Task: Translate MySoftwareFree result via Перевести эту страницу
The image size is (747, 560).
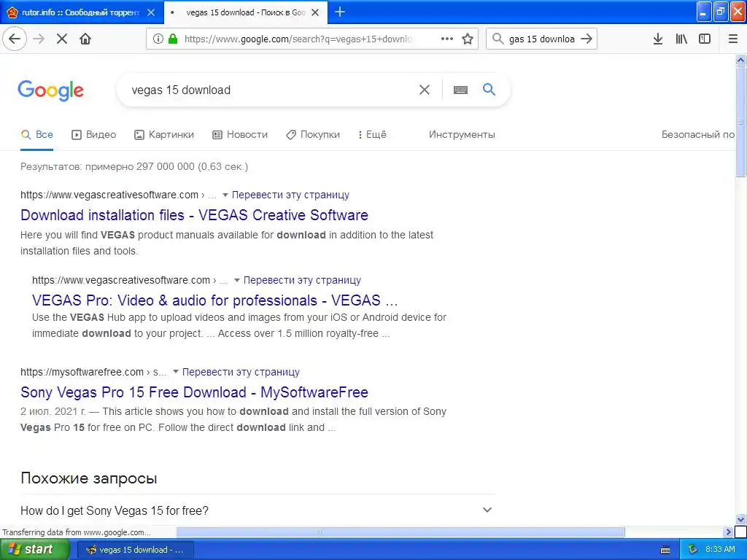Action: pos(241,372)
